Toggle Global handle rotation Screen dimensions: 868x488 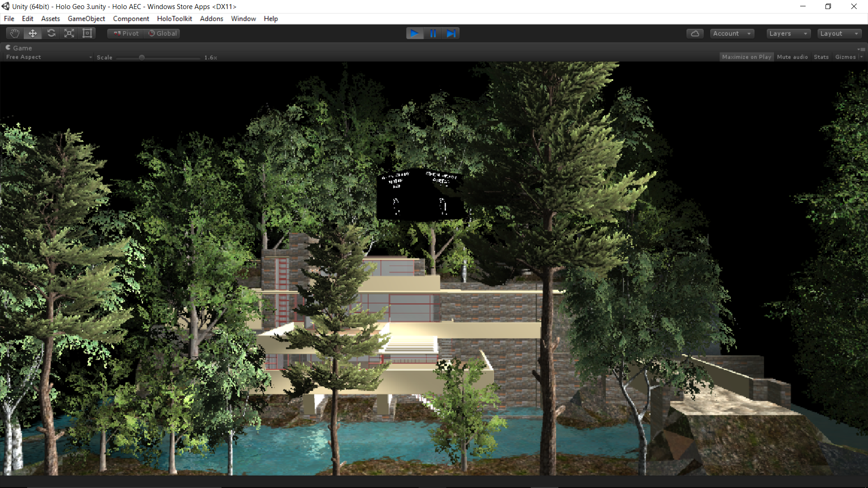pyautogui.click(x=162, y=33)
